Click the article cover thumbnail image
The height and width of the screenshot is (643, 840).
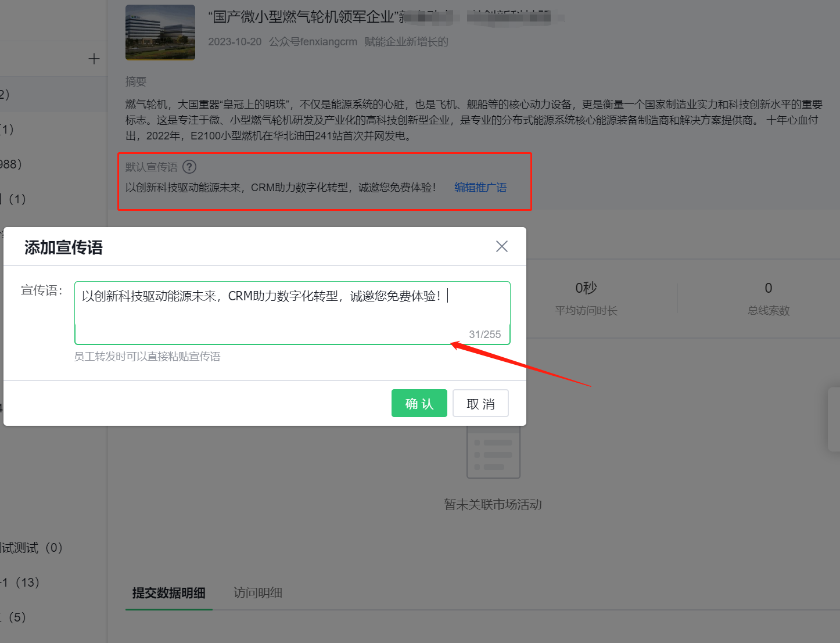tap(160, 32)
